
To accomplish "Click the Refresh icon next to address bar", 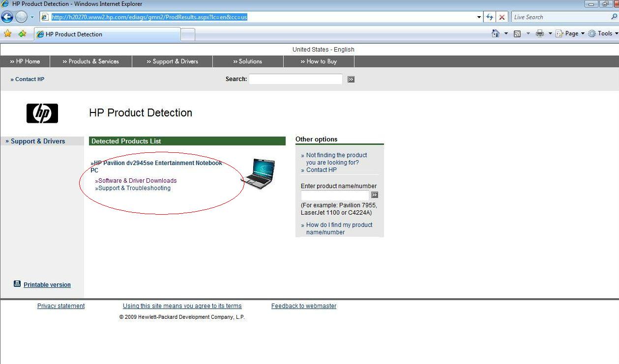I will tap(490, 17).
